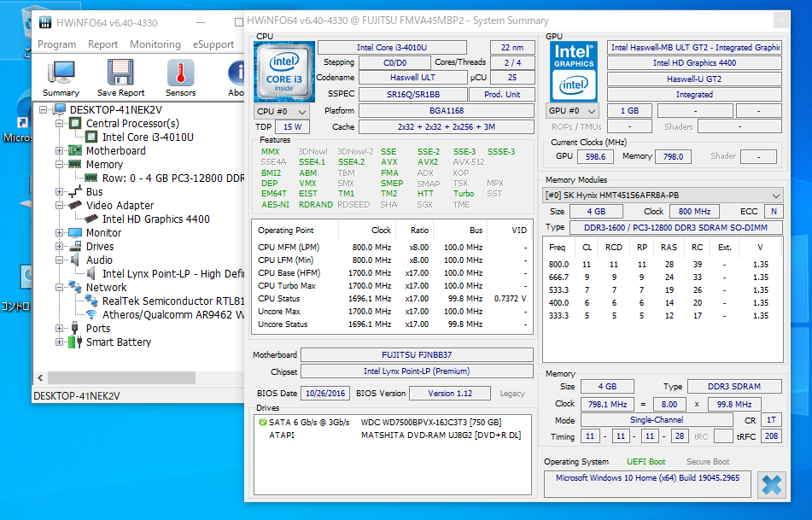The image size is (812, 520).
Task: Open the eSupport menu
Action: (x=213, y=44)
